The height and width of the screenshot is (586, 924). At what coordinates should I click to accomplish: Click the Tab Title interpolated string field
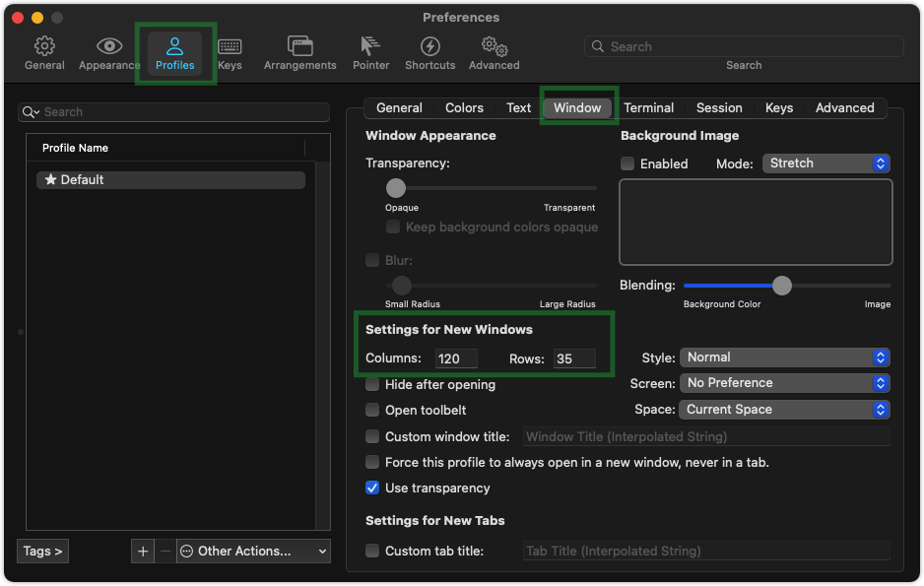[706, 551]
